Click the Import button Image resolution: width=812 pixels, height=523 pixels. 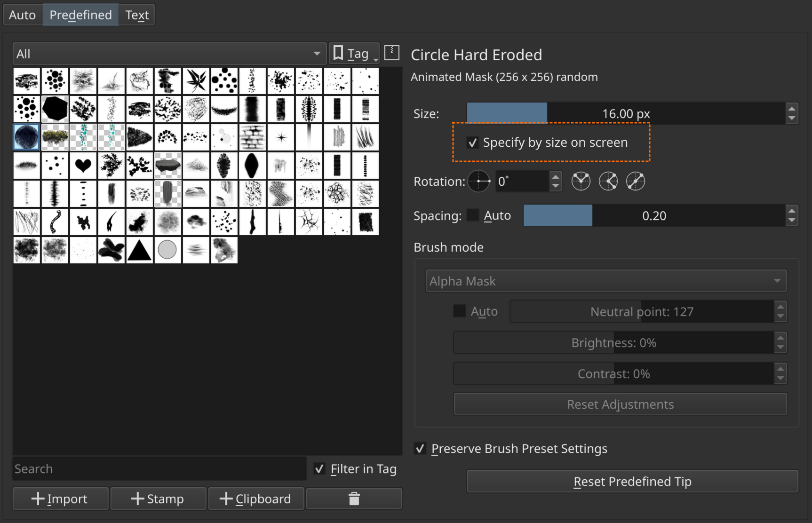coord(60,499)
